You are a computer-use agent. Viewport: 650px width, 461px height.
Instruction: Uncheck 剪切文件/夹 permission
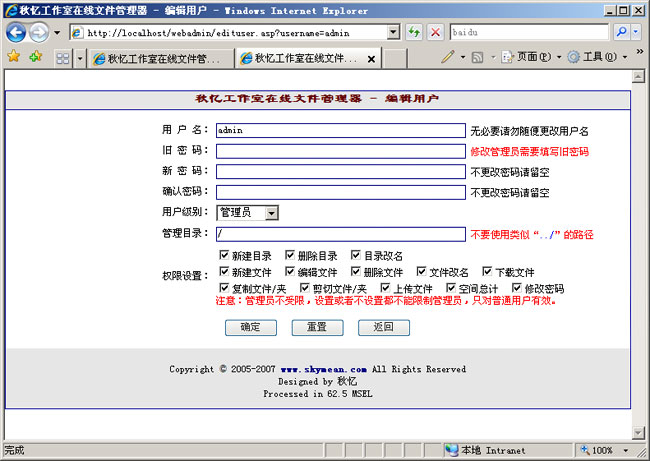click(305, 287)
